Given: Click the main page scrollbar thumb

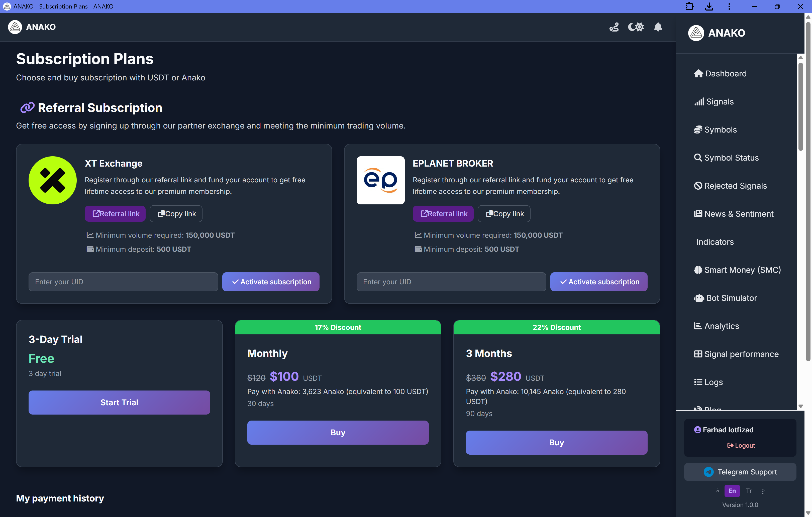Looking at the screenshot, I should click(x=808, y=191).
